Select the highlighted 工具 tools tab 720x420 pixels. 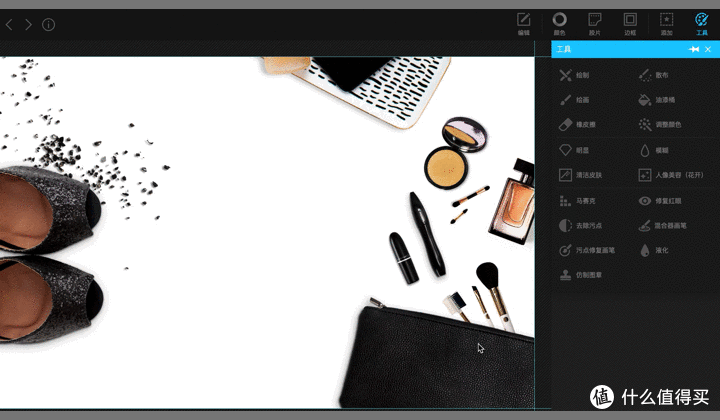pyautogui.click(x=702, y=24)
